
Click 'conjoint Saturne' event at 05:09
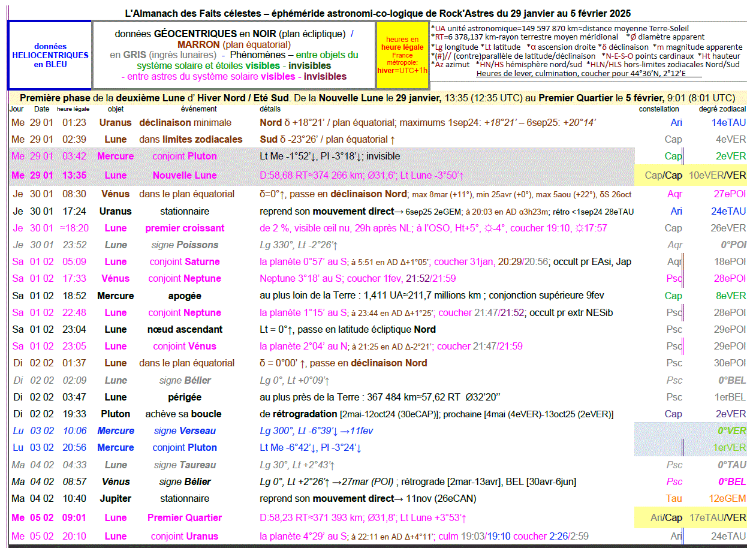[x=185, y=261]
